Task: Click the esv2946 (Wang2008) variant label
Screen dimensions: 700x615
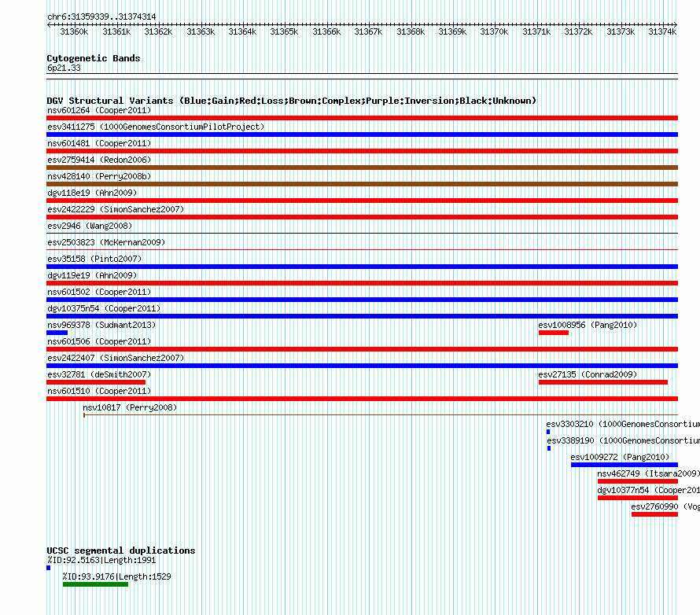Action: 90,226
